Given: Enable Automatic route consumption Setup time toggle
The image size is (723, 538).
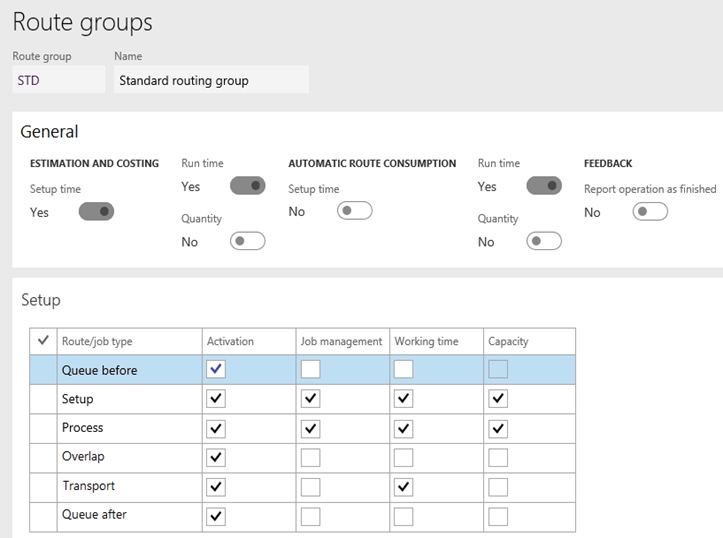Looking at the screenshot, I should (355, 211).
